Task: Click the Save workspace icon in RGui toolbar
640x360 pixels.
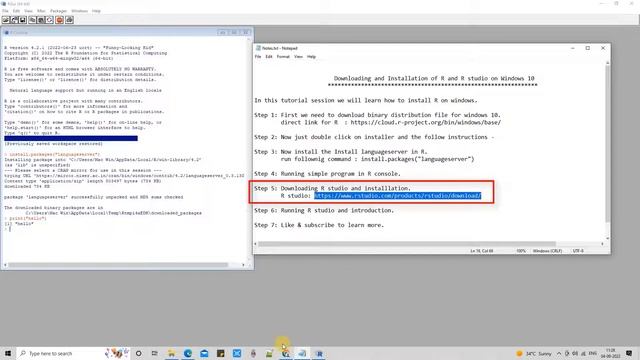Action: click(23, 20)
